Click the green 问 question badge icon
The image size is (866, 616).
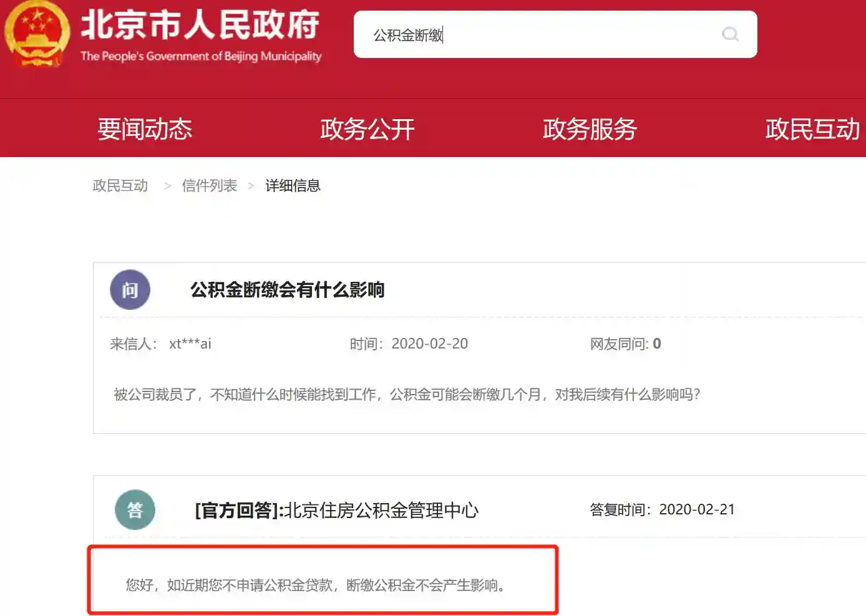129,289
